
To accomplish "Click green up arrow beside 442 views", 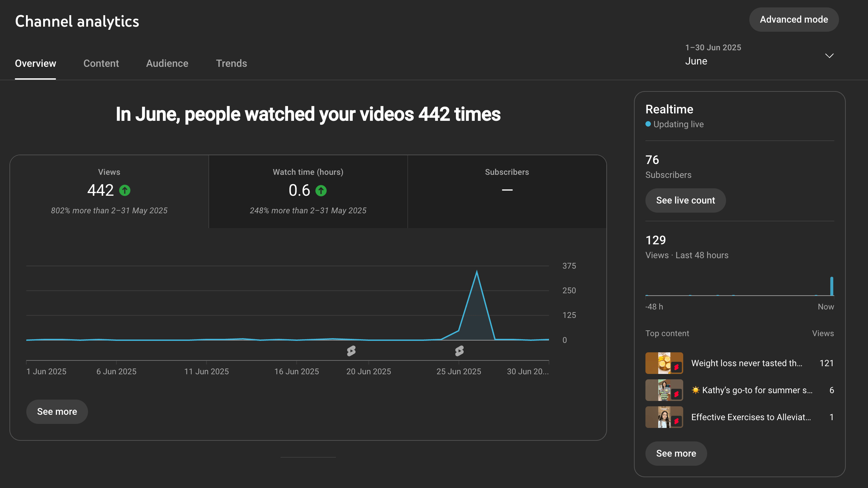I will (x=125, y=190).
